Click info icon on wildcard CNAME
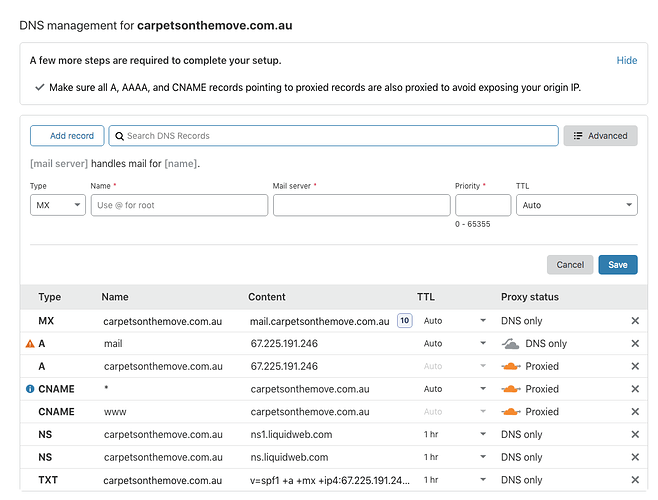 pos(29,389)
